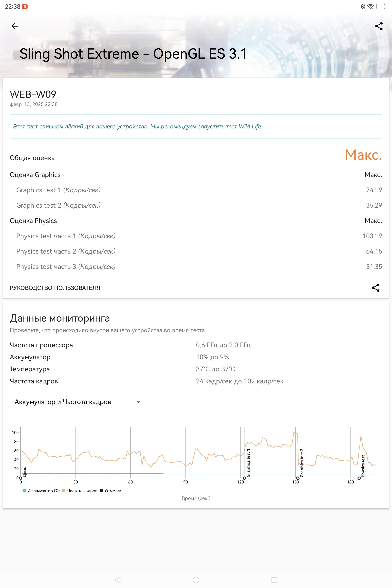Tap the Wild Life recommendation message

point(137,127)
